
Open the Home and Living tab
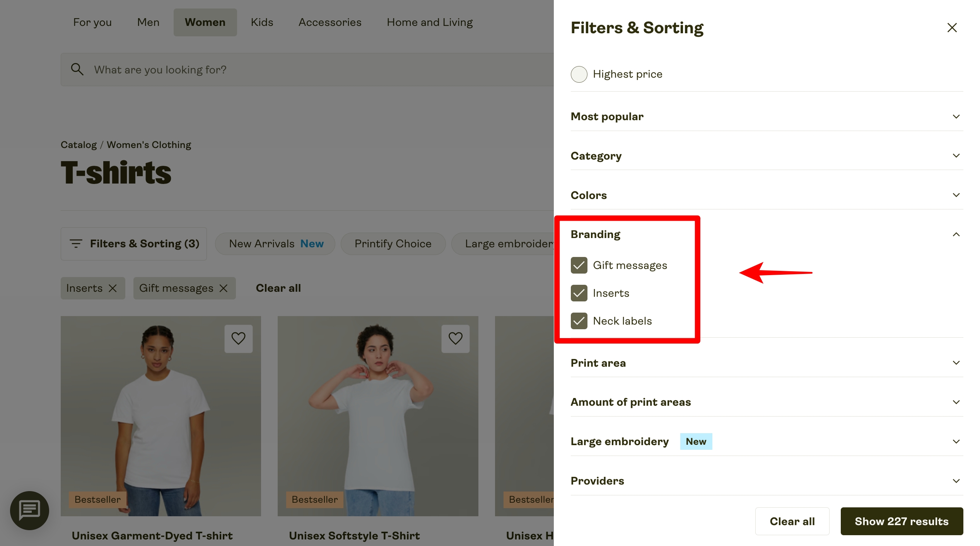coord(430,22)
